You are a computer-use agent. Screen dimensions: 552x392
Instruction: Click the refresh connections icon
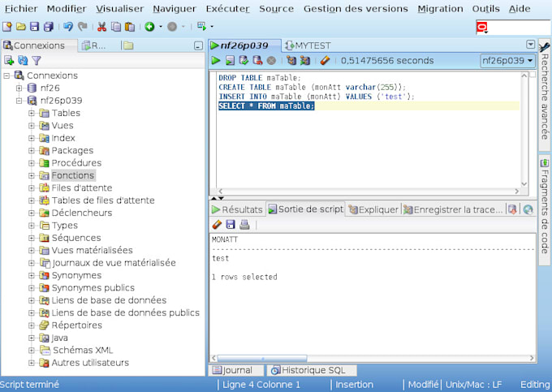(23, 61)
